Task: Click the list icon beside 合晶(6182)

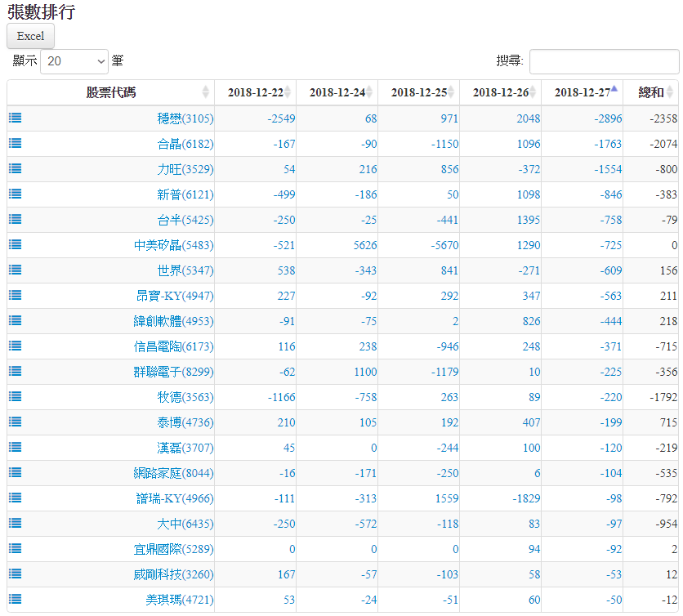Action: pos(15,143)
